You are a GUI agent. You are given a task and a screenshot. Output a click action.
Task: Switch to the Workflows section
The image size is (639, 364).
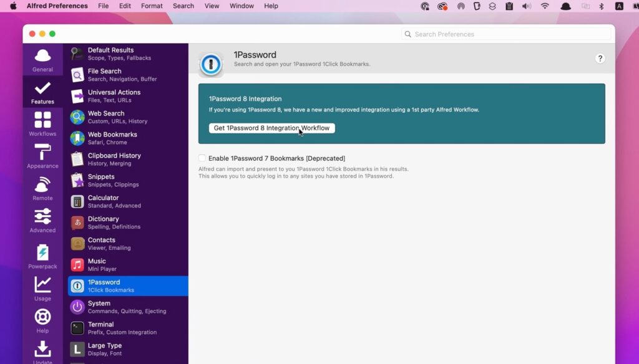point(42,123)
